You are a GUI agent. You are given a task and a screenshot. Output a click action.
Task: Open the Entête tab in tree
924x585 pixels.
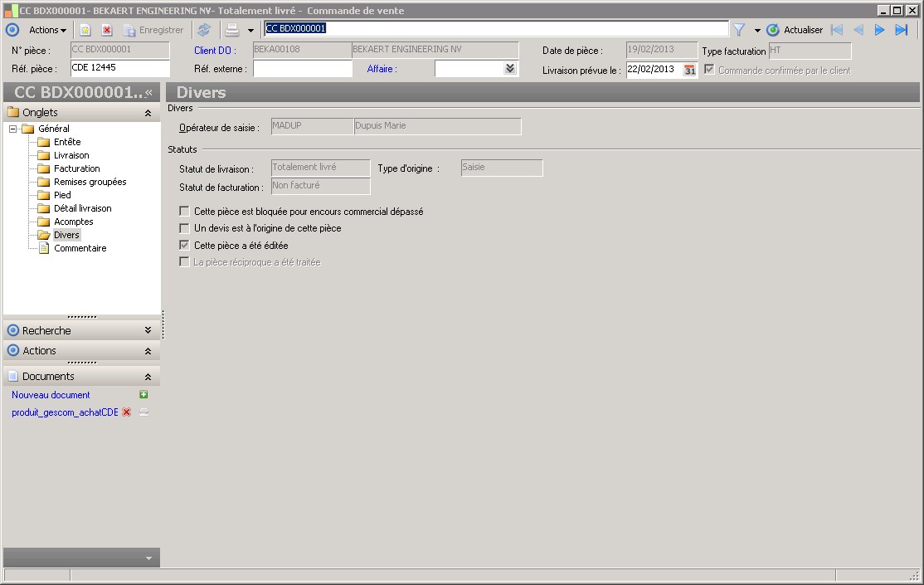tap(67, 142)
